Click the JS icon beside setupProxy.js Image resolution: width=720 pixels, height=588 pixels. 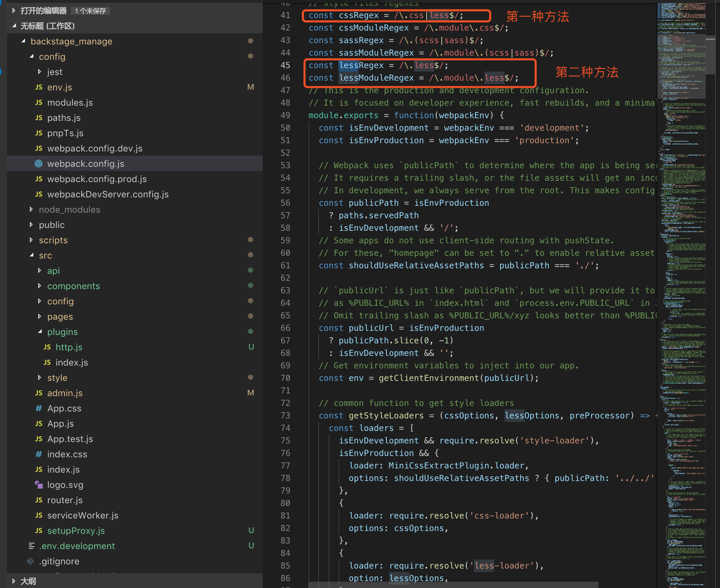pos(39,531)
